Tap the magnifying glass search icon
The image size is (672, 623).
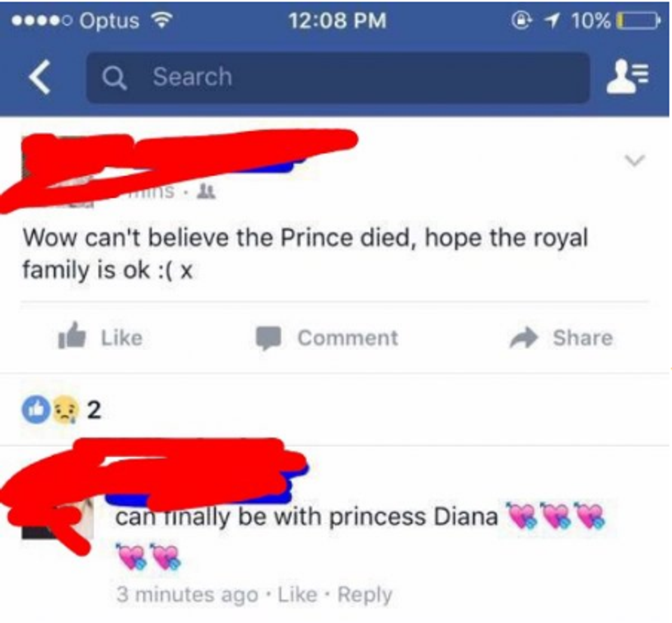click(115, 77)
